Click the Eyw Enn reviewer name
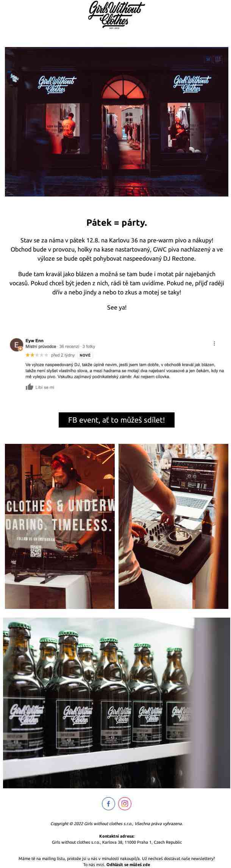 (x=34, y=341)
